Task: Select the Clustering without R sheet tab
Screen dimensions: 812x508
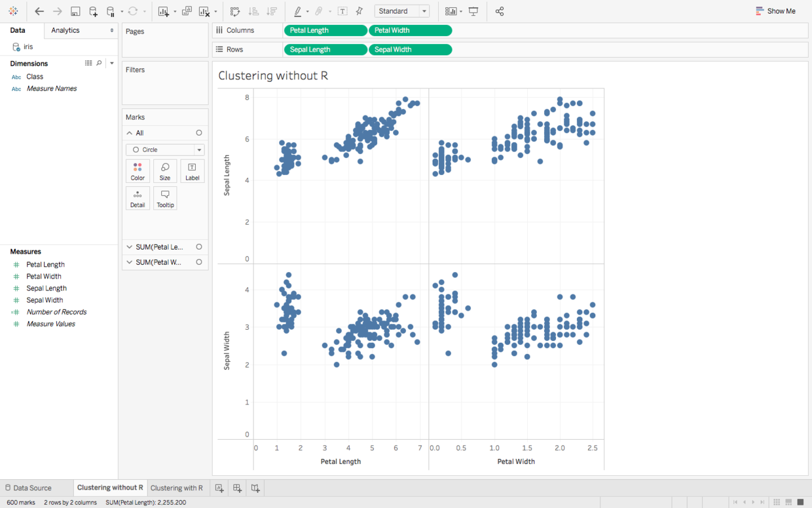Action: (110, 488)
